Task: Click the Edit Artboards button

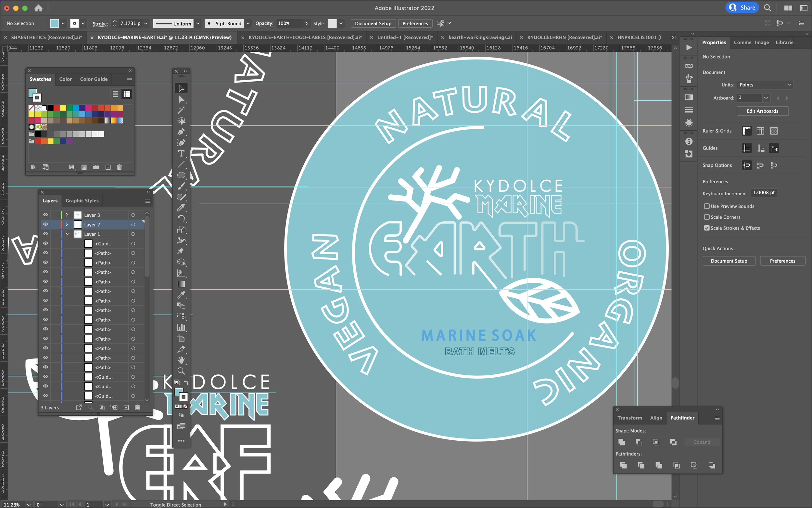Action: coord(762,111)
